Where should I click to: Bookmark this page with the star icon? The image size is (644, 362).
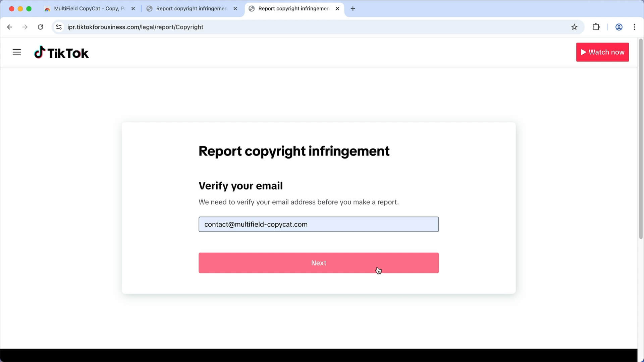[x=575, y=27]
